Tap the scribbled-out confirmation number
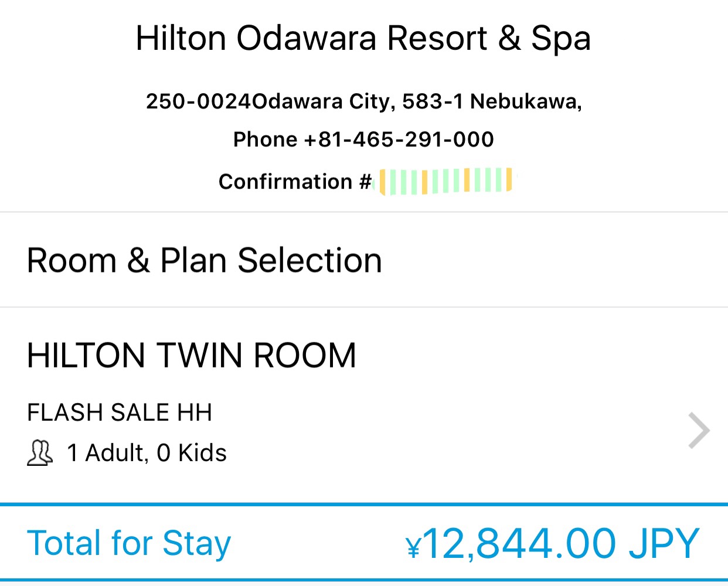This screenshot has height=586, width=728. click(445, 181)
